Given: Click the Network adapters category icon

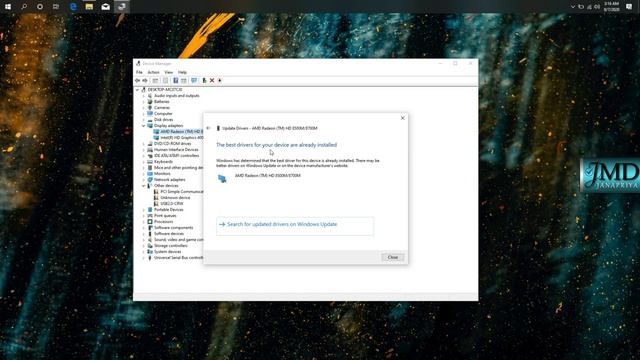Looking at the screenshot, I should (150, 180).
